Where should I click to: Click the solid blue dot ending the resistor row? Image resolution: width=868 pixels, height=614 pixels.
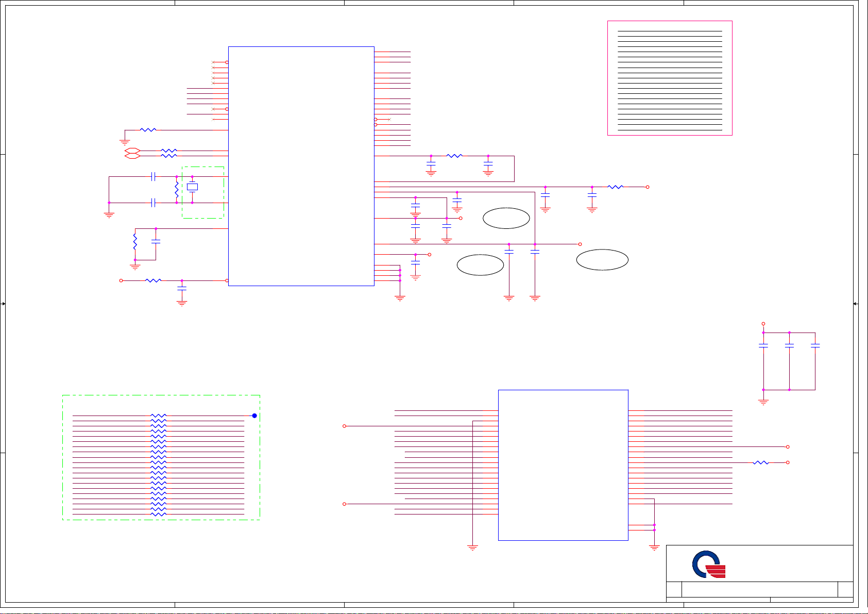coord(254,416)
